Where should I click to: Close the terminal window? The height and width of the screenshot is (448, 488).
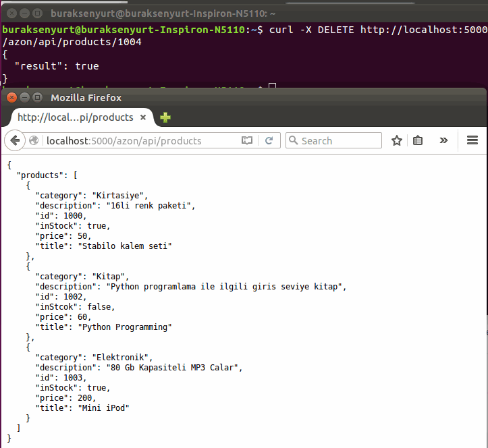tap(12, 13)
